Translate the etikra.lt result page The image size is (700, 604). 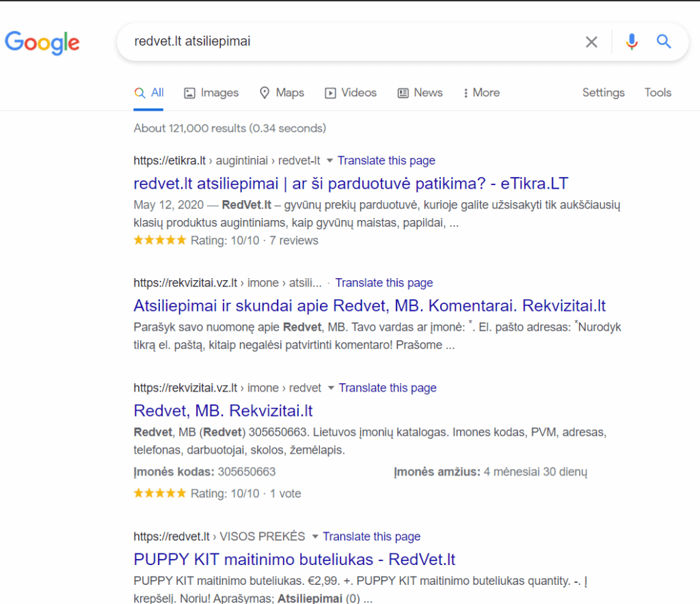(x=386, y=161)
